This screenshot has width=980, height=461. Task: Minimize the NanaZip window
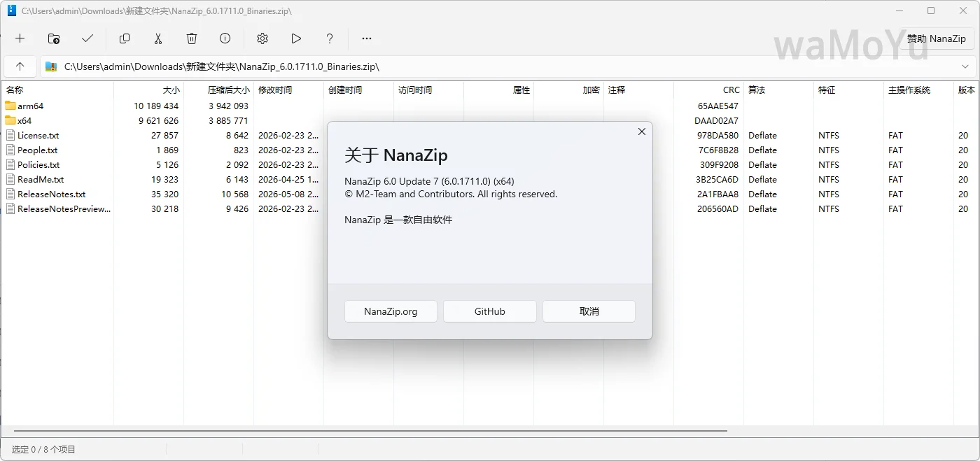[899, 10]
